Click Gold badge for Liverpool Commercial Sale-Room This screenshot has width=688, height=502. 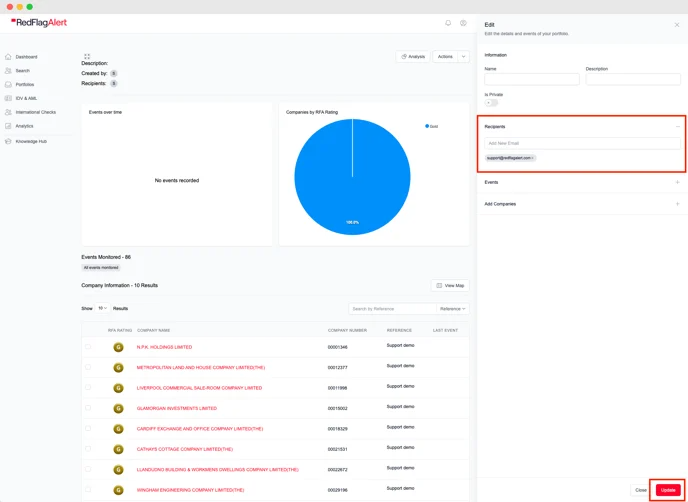[x=118, y=388]
